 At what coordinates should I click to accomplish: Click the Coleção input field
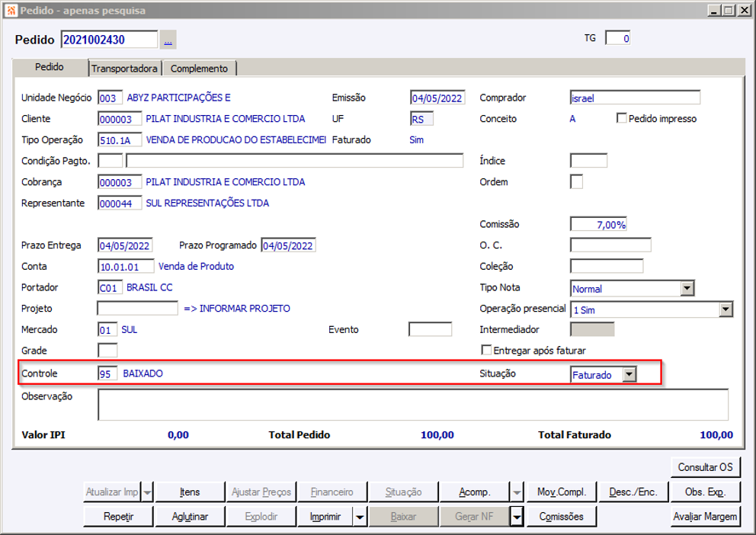coord(607,266)
